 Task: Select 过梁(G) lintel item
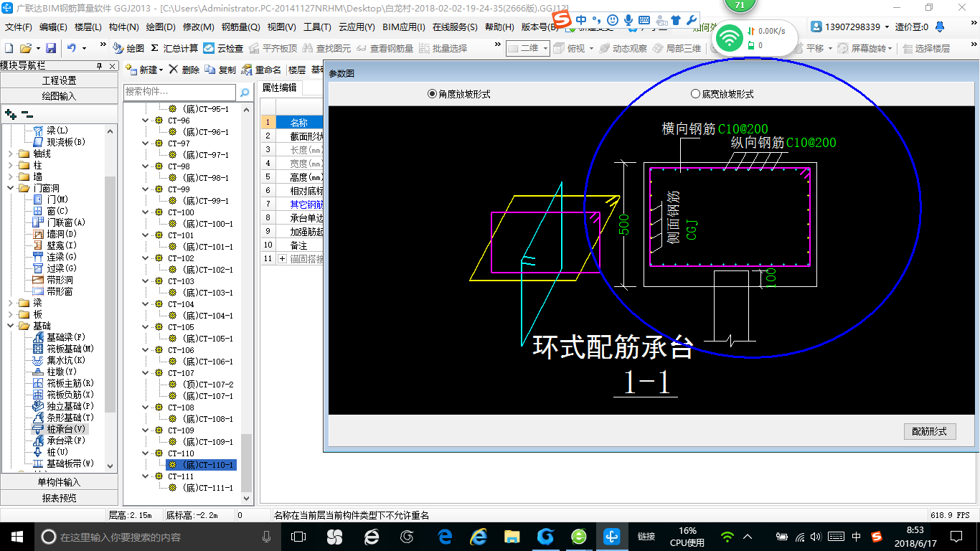pos(55,268)
